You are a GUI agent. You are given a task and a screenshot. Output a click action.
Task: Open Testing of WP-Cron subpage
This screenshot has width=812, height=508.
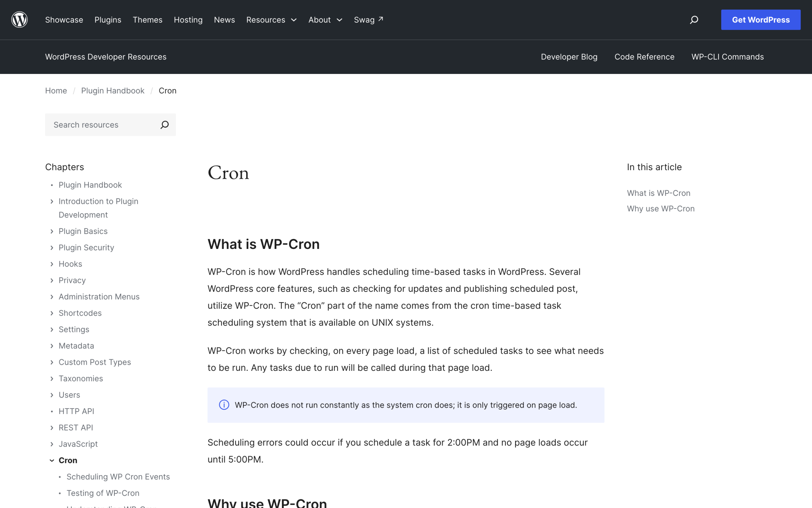[x=103, y=493]
